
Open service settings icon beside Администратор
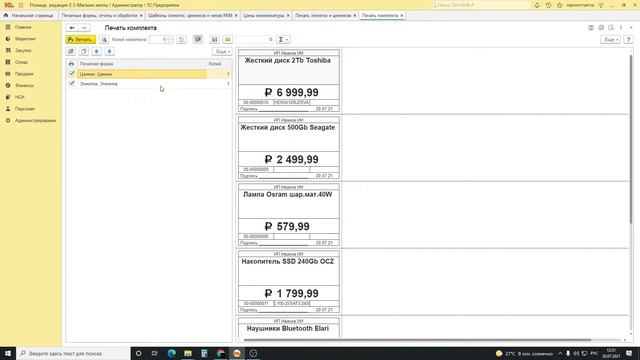point(601,5)
